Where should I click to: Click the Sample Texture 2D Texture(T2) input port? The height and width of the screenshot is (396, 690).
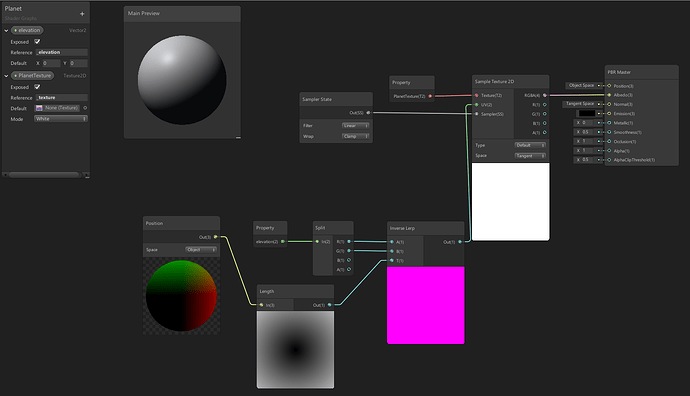(476, 95)
